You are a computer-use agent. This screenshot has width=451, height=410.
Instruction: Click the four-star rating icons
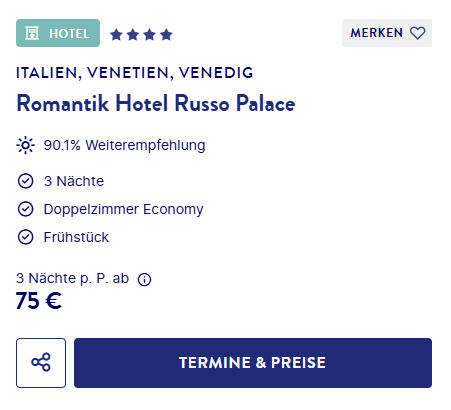click(x=141, y=34)
